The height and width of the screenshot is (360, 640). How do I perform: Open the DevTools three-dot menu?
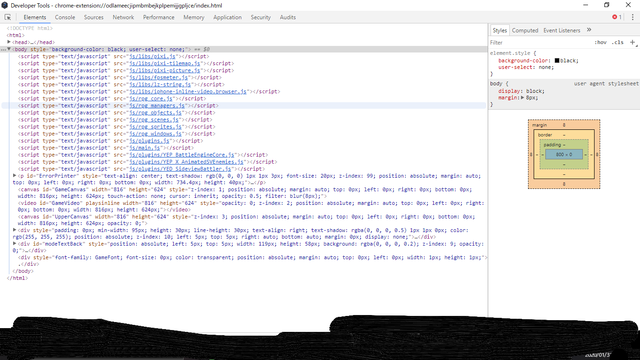[x=633, y=17]
